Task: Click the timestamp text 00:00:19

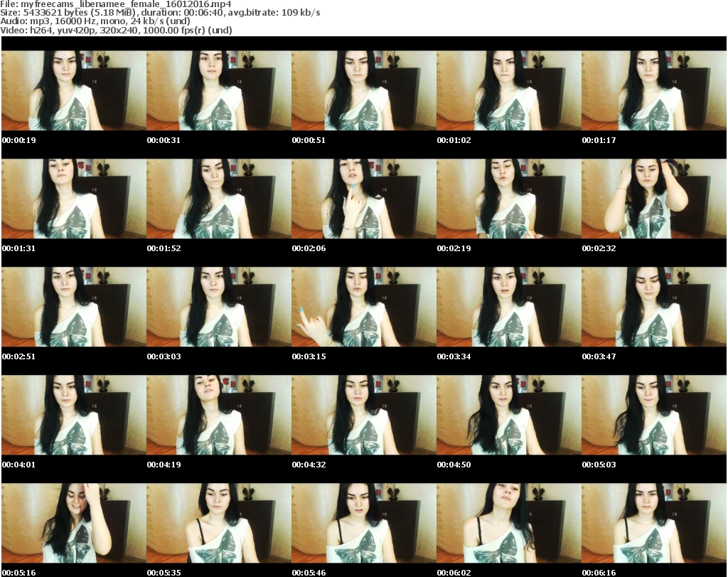Action: click(x=19, y=140)
